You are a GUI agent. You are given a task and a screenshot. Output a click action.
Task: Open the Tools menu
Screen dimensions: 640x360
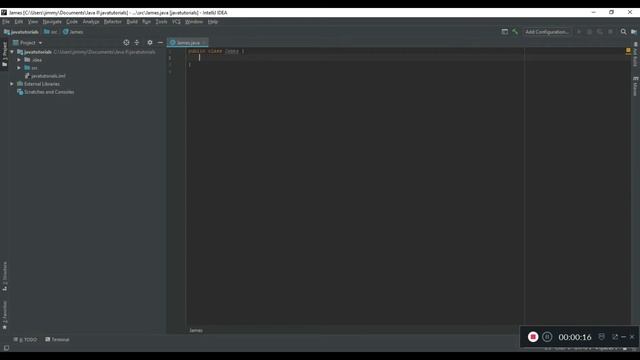pos(161,22)
